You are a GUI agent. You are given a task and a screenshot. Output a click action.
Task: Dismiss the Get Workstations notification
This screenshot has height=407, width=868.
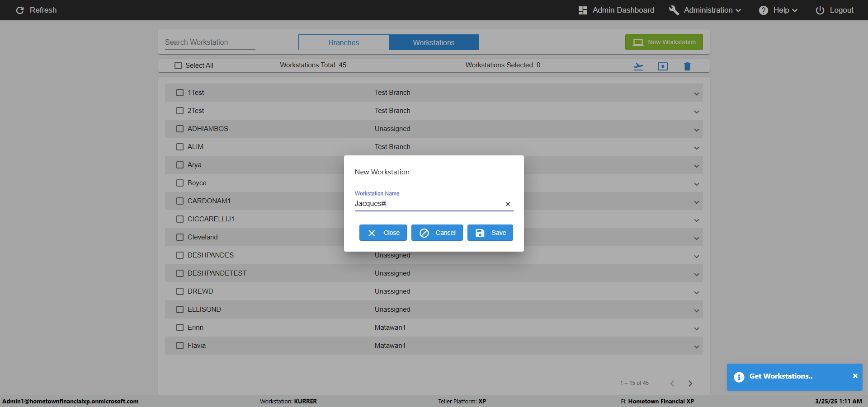(855, 376)
